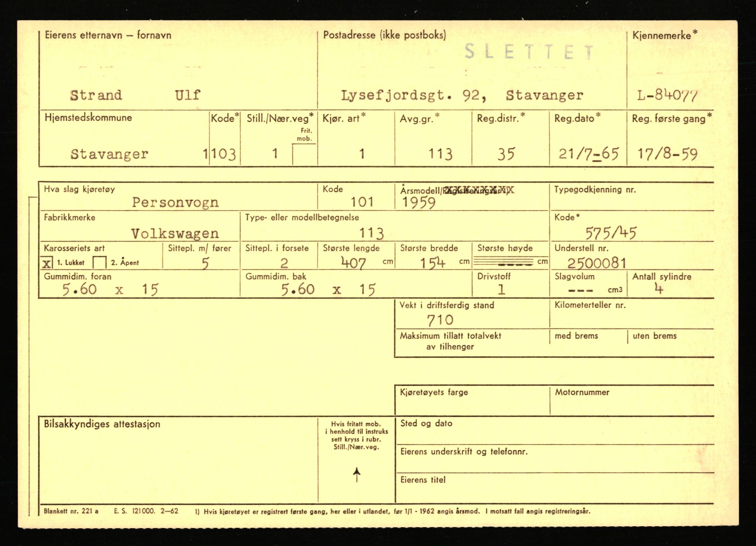Select the owner surname 'Strand'
Viewport: 756px width, 546px height.
click(96, 95)
